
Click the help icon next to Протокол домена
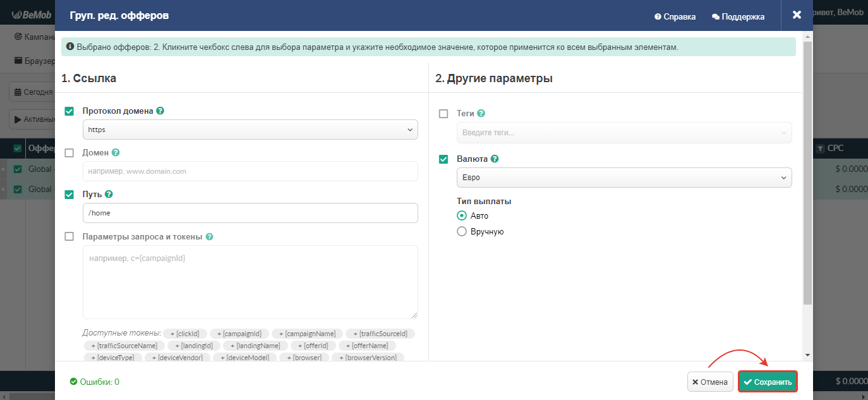tap(160, 111)
